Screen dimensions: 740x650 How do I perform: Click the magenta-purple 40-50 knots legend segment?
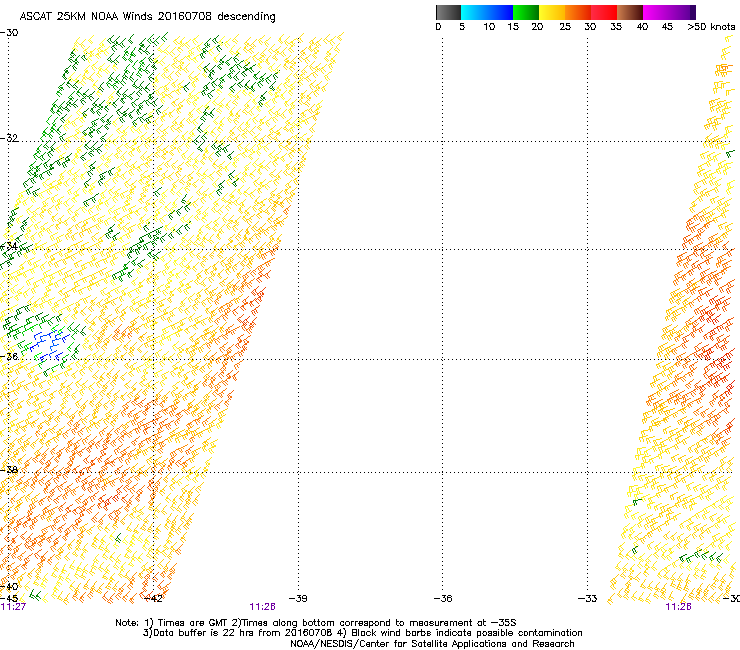[x=669, y=12]
